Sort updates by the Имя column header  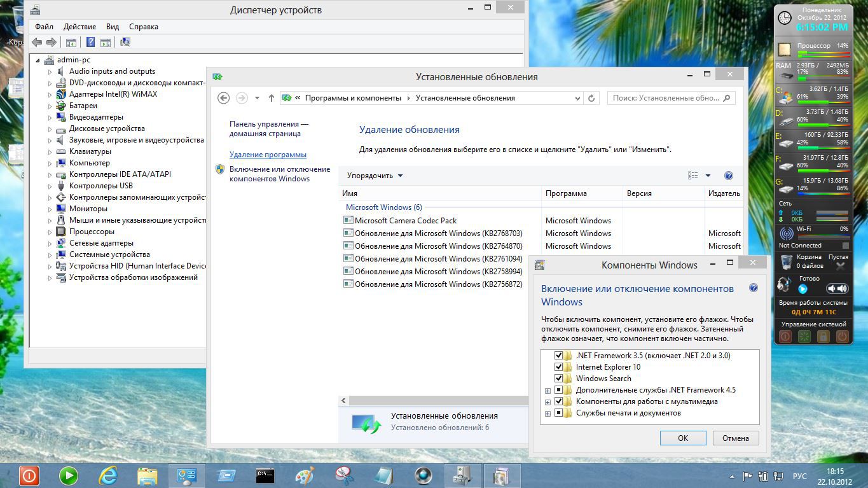[x=440, y=193]
